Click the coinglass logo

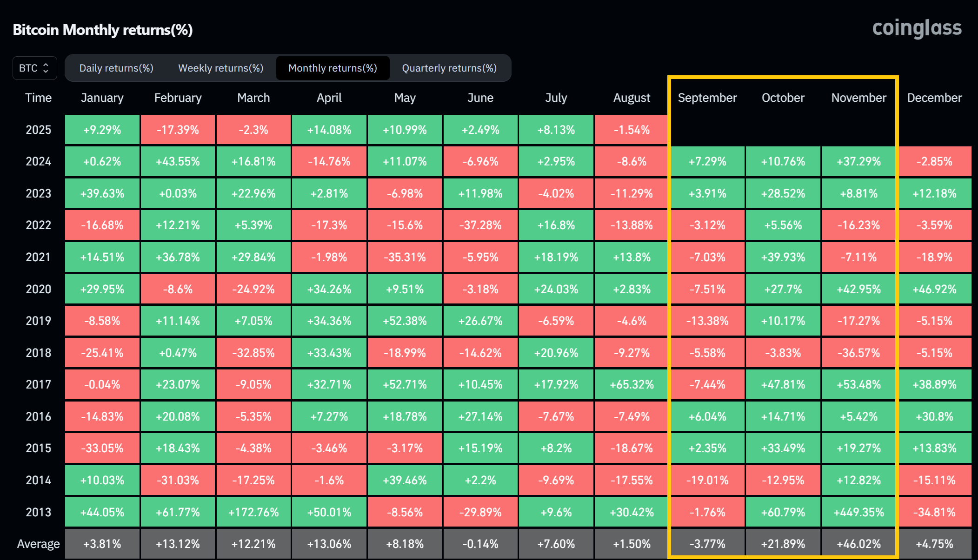(917, 28)
